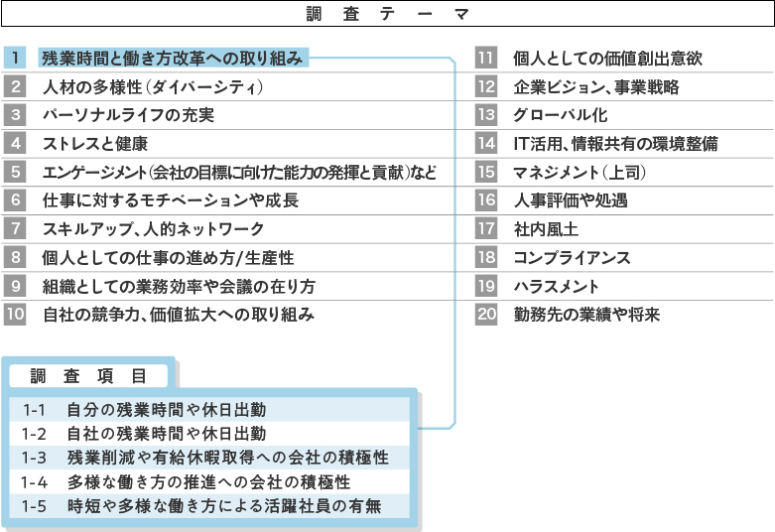Image resolution: width=775 pixels, height=532 pixels.
Task: Open the 人材の多様性(ダイバーシティ) theme
Action: click(x=152, y=86)
